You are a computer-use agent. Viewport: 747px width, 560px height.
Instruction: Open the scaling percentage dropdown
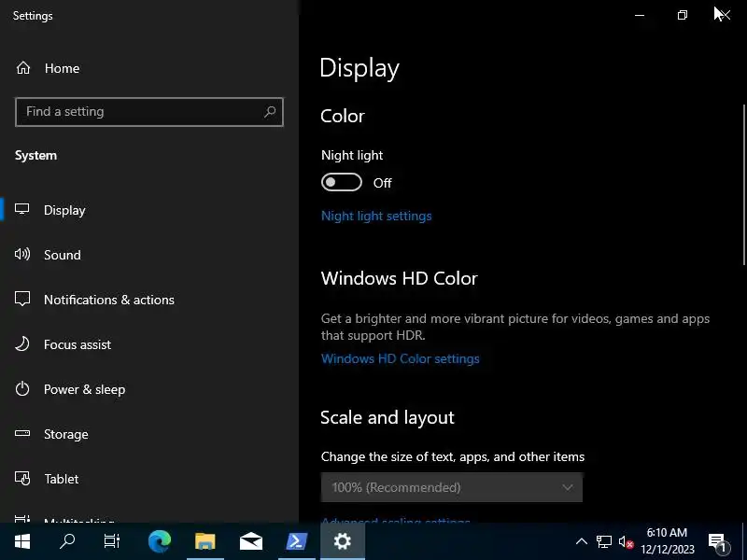click(x=452, y=487)
